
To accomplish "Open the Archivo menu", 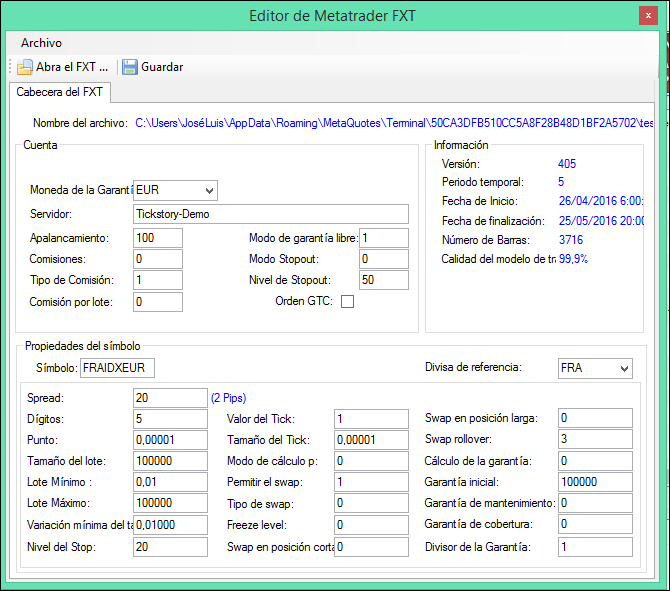I will coord(41,43).
